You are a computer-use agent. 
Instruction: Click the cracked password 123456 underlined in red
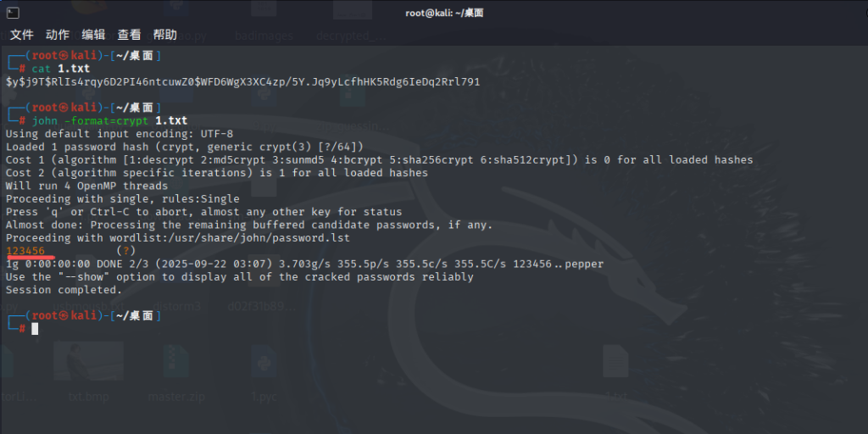(x=25, y=251)
